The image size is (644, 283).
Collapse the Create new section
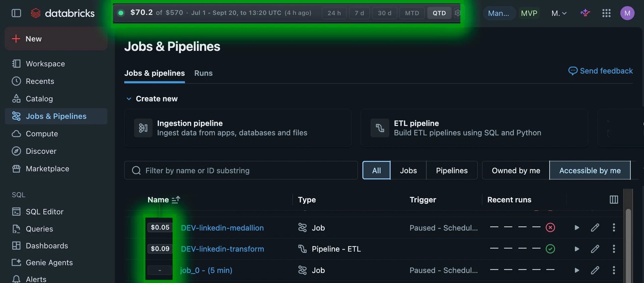point(129,99)
